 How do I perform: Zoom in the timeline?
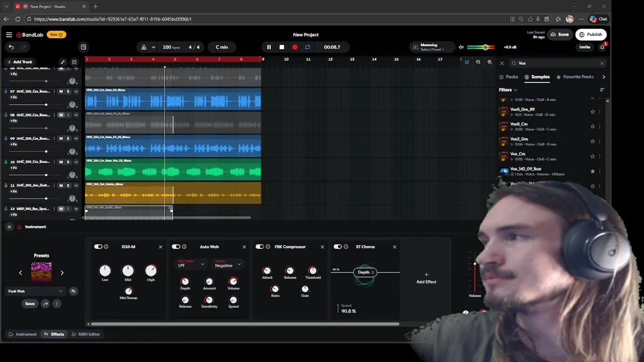(490, 62)
